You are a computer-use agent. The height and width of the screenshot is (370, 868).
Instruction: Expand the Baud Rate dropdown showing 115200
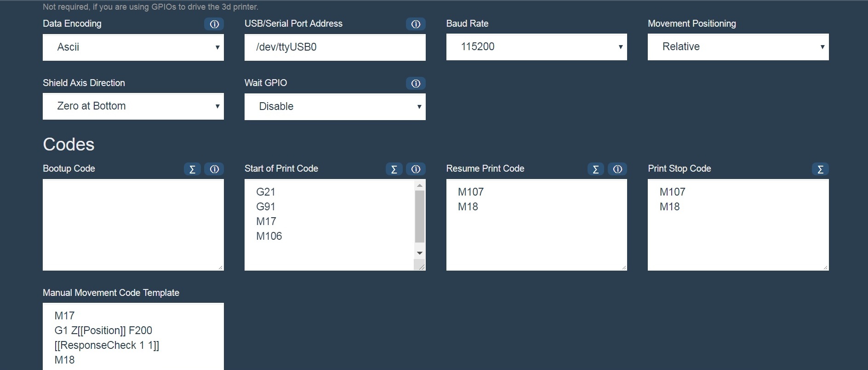click(537, 46)
